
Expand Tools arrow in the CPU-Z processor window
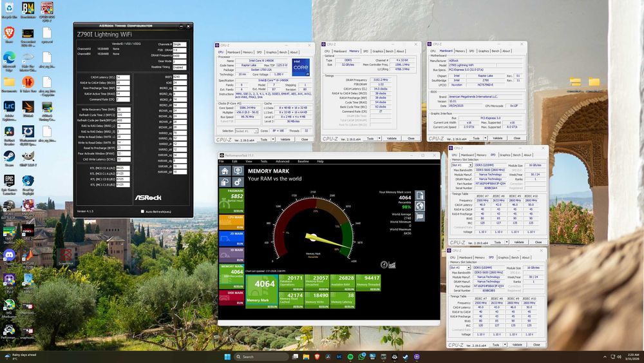pyautogui.click(x=274, y=139)
